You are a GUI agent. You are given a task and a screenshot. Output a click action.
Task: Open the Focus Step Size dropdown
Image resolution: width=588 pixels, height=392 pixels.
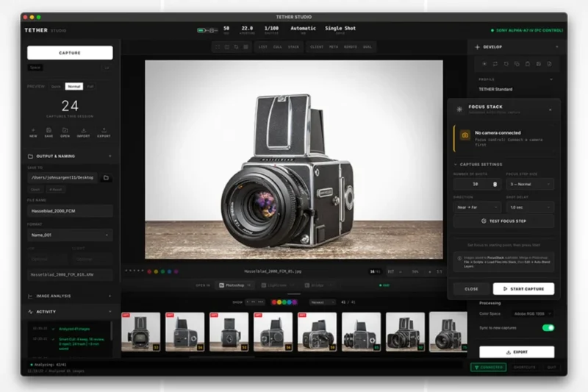[x=530, y=184]
